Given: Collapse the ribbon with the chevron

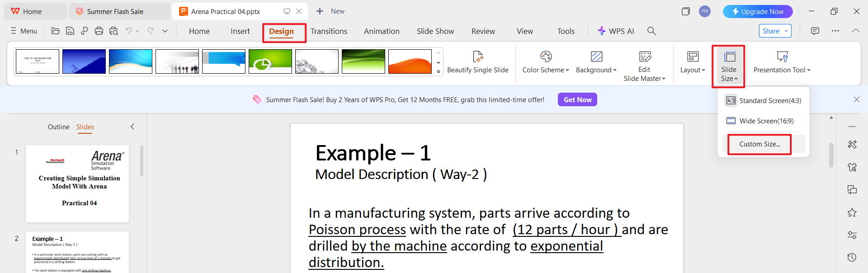Looking at the screenshot, I should coord(855,31).
